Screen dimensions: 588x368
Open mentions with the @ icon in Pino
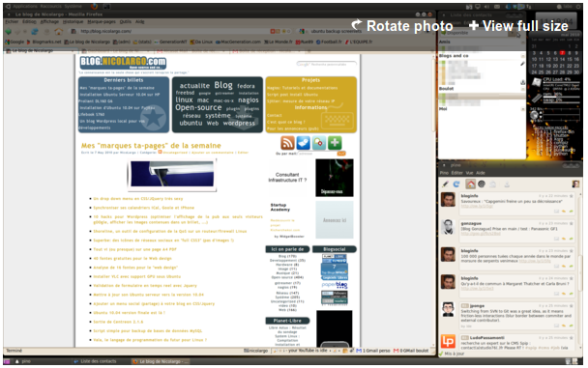coord(482,184)
